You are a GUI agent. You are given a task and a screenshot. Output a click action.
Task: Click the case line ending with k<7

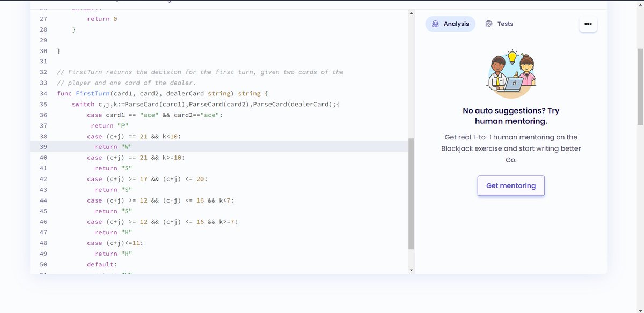click(x=160, y=200)
